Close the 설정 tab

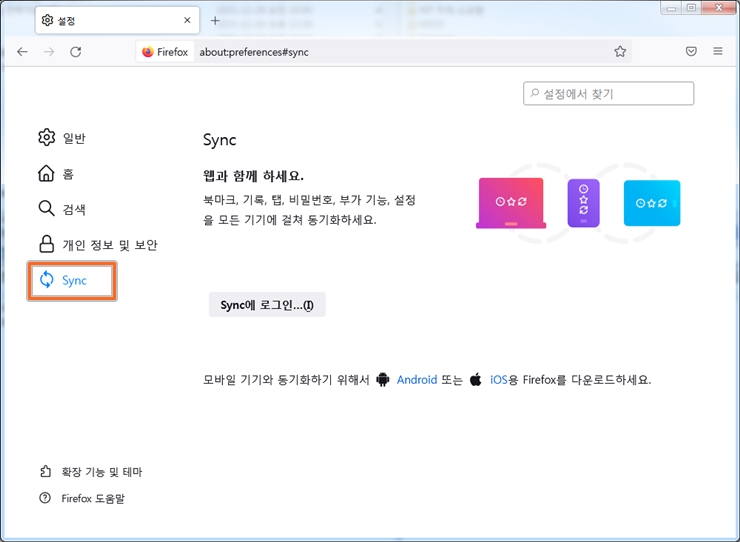(187, 20)
